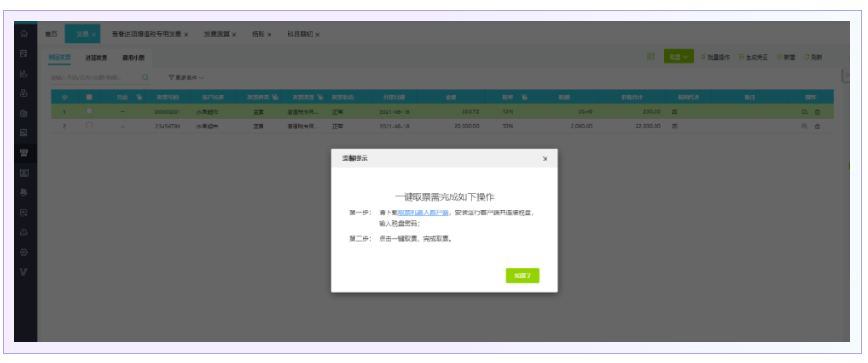Click the view detail icon on the first row
This screenshot has height=363, width=868.
[805, 112]
